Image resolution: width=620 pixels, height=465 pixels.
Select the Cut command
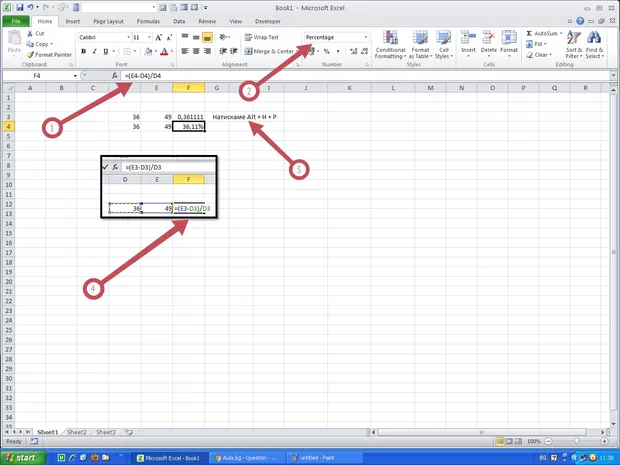[36, 34]
